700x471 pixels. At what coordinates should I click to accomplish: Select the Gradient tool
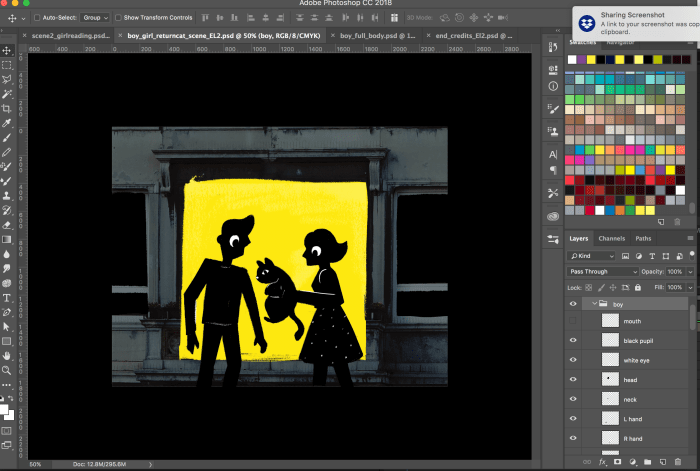(7, 240)
